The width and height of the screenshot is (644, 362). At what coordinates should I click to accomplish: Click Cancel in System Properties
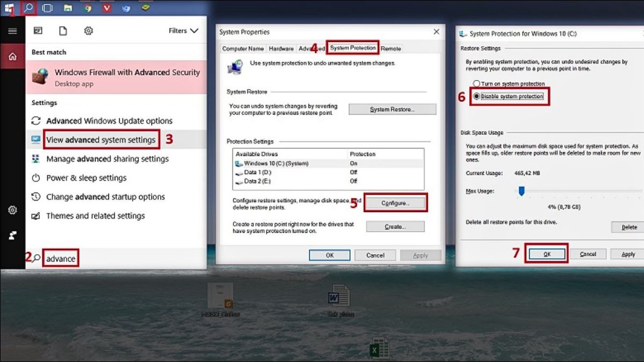(375, 255)
